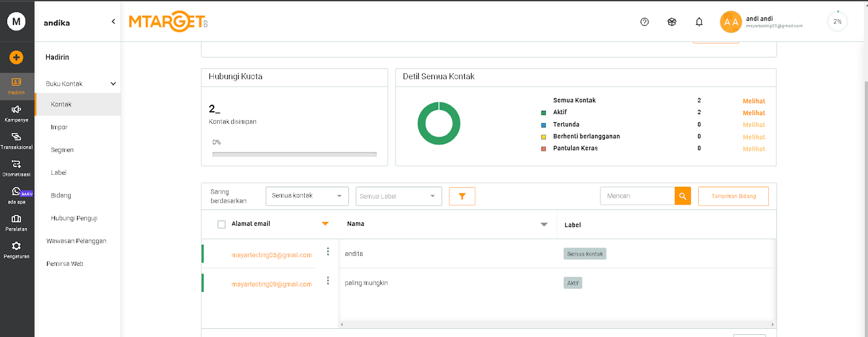Click the Semua kontak label tag
Viewport: 868px width, 337px height.
pos(585,254)
